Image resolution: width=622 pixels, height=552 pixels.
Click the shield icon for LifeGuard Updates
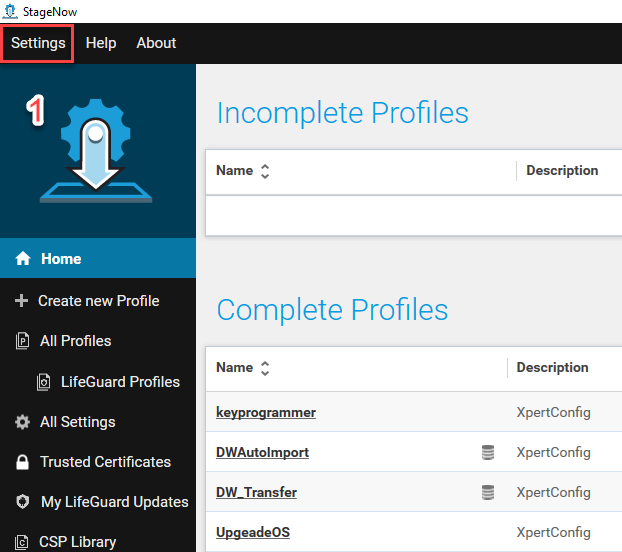[x=22, y=502]
